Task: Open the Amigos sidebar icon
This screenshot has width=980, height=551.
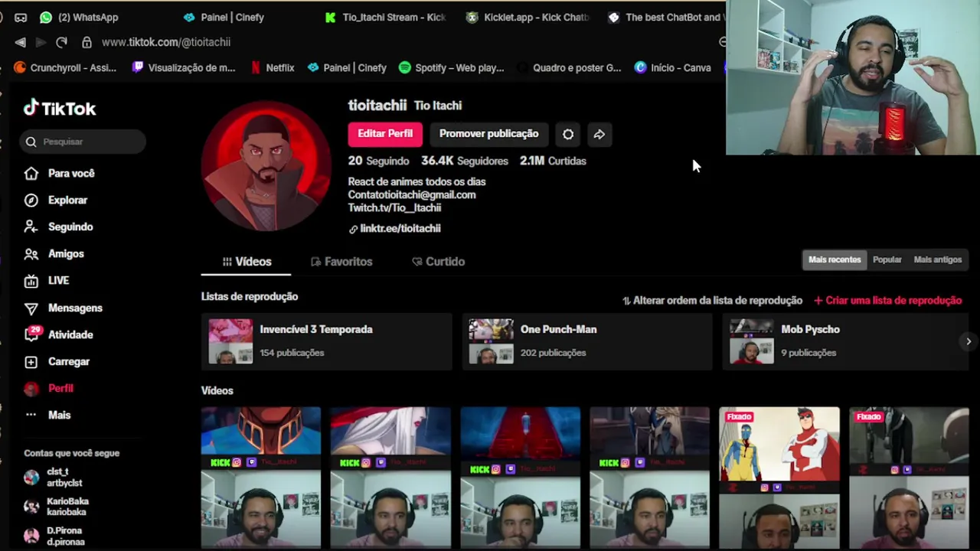Action: [31, 254]
